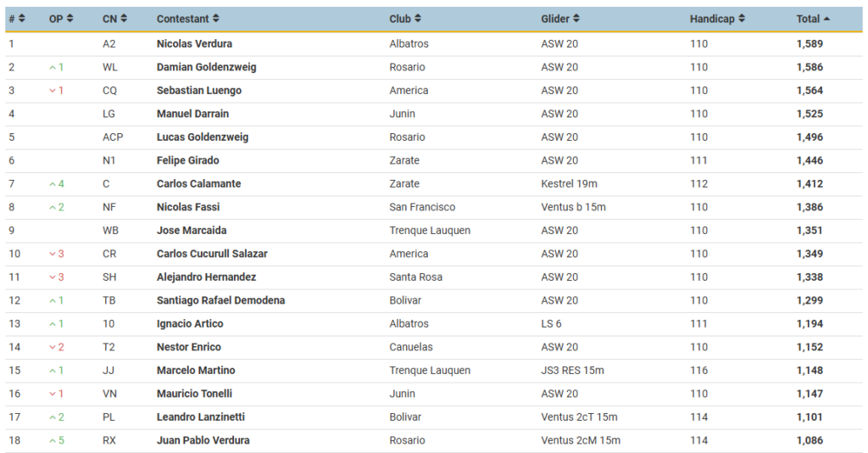The width and height of the screenshot is (868, 453).
Task: Click the Handicap column sort arrows
Action: pyautogui.click(x=742, y=19)
